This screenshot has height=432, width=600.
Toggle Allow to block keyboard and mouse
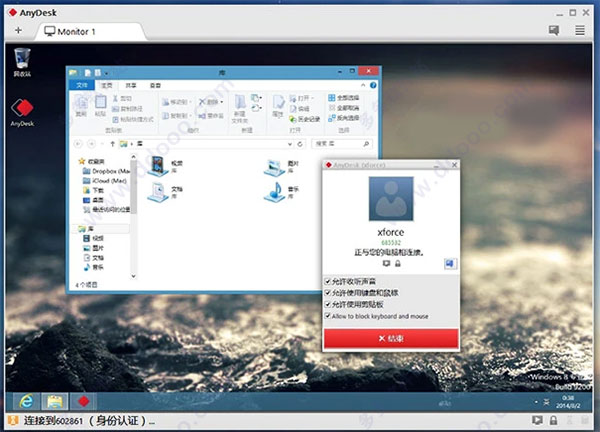327,316
